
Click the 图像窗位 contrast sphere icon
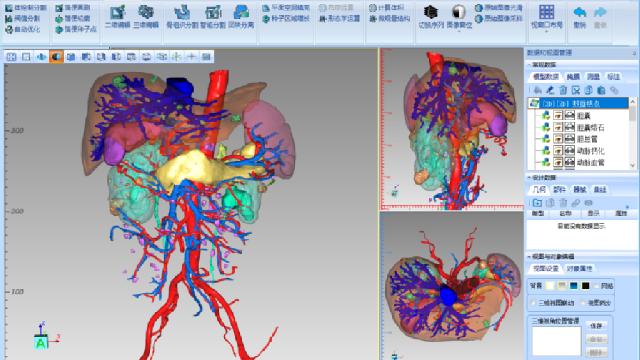[x=459, y=16]
